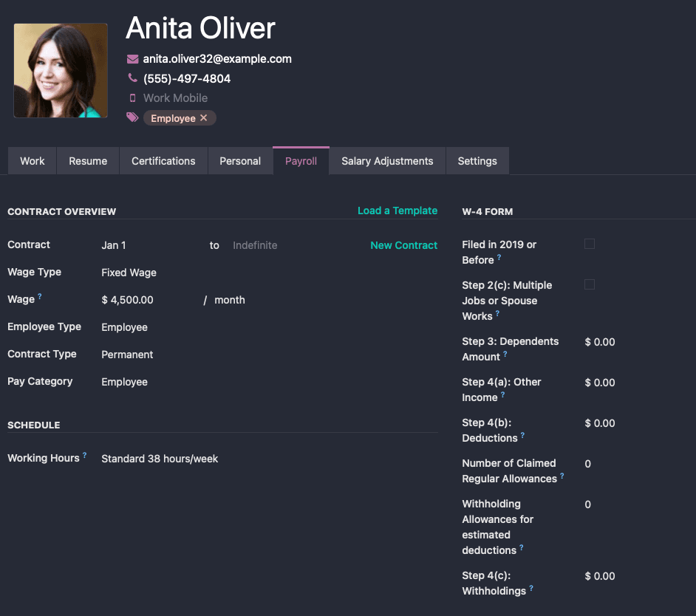
Task: Switch to the Personal tab
Action: [240, 161]
